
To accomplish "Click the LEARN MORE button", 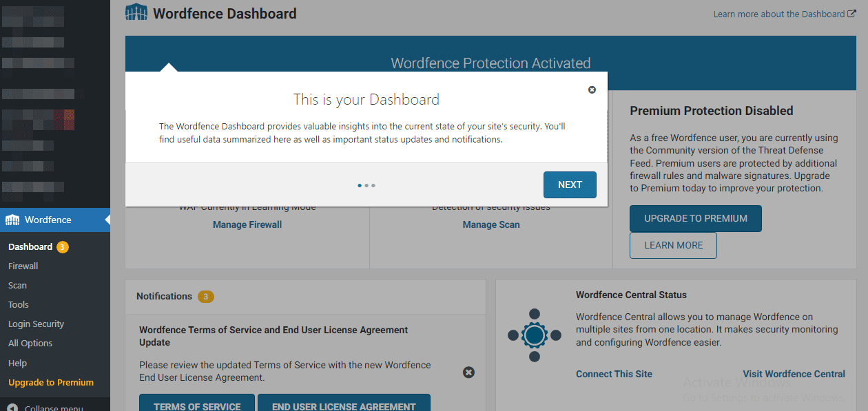I will pyautogui.click(x=674, y=245).
